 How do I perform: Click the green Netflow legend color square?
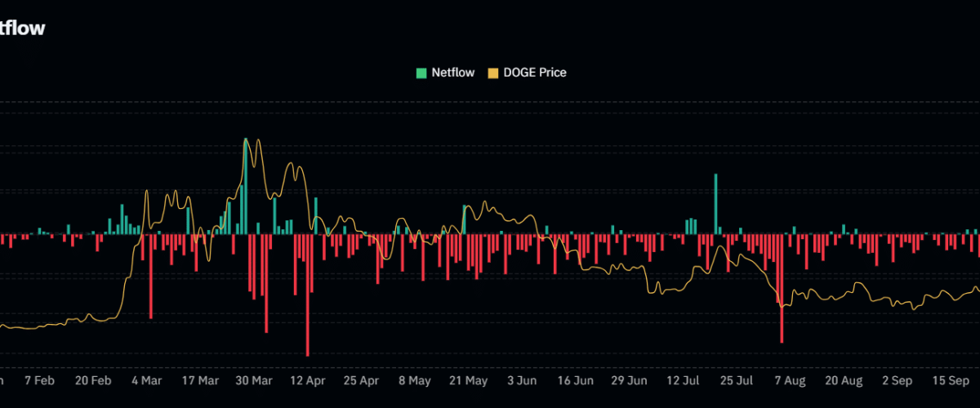point(421,73)
